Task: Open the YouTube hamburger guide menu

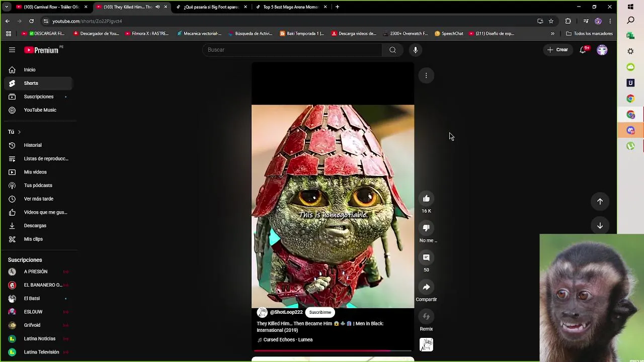Action: (12, 50)
